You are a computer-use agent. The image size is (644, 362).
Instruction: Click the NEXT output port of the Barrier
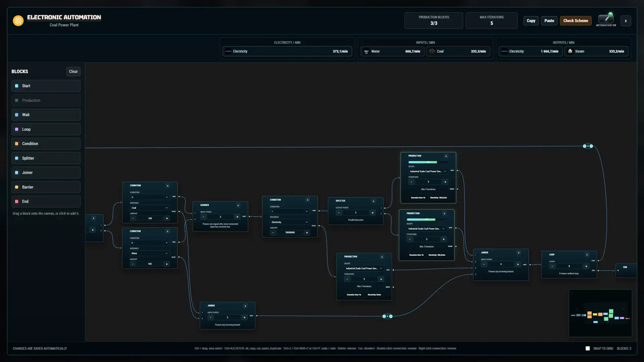click(250, 217)
